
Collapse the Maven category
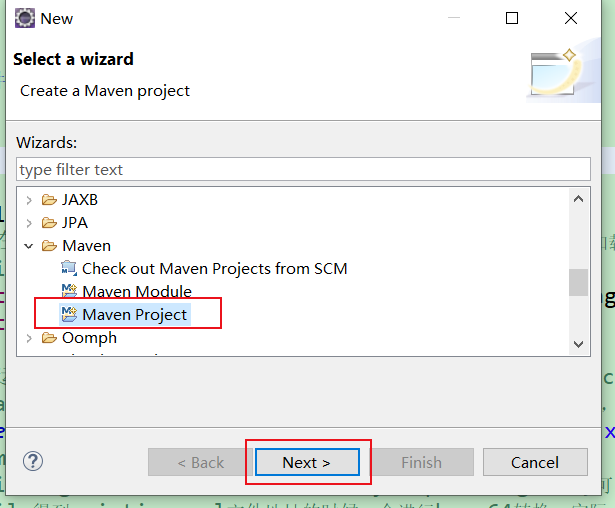29,246
